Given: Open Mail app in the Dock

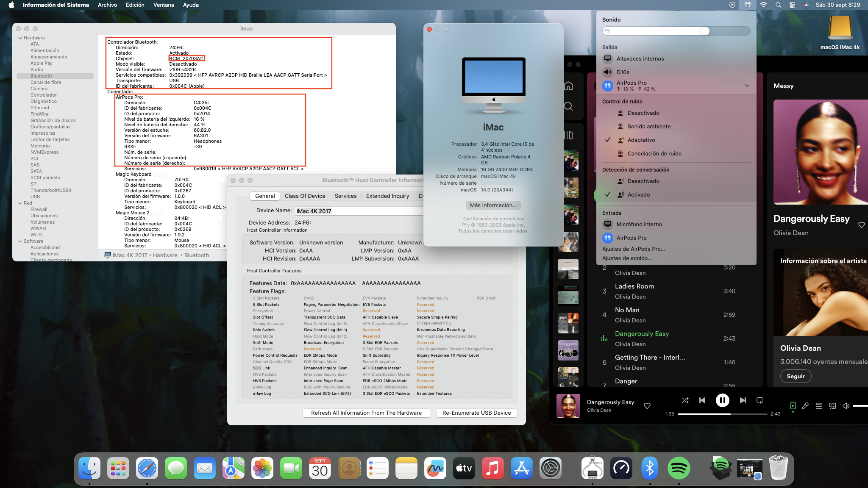Looking at the screenshot, I should (x=205, y=468).
